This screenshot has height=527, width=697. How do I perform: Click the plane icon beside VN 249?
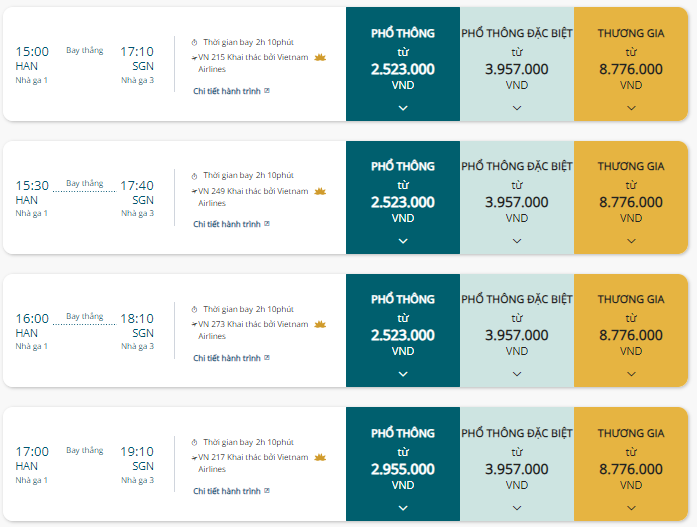194,190
